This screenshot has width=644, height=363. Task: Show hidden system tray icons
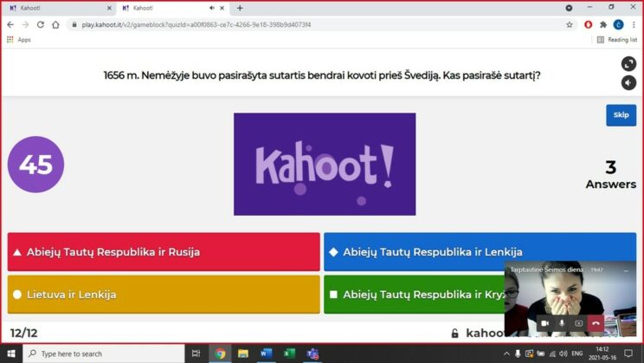click(x=506, y=353)
